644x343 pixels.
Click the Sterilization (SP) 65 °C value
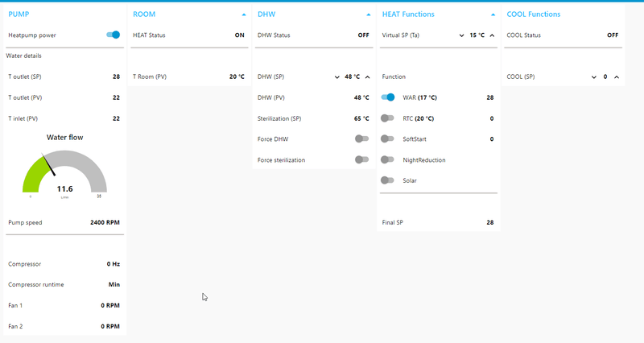tap(361, 118)
